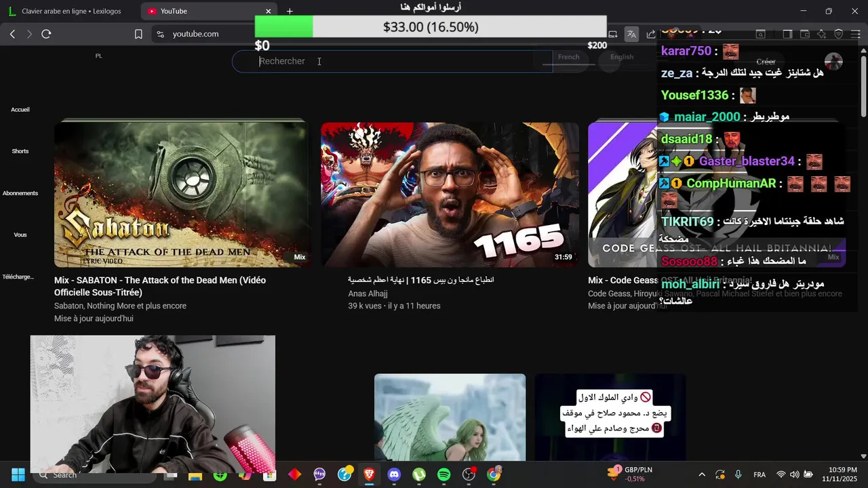The height and width of the screenshot is (488, 868).
Task: Open a new browser tab
Action: tap(290, 11)
